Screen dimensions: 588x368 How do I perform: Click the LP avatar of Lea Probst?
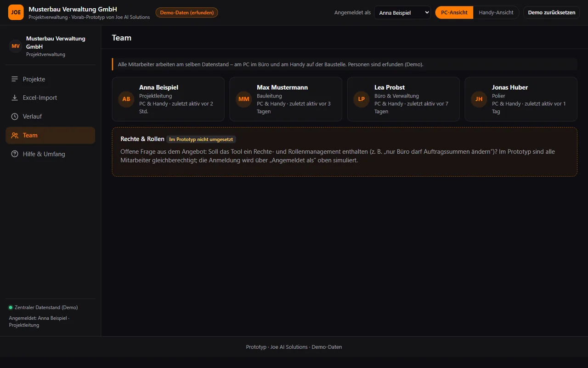[362, 99]
